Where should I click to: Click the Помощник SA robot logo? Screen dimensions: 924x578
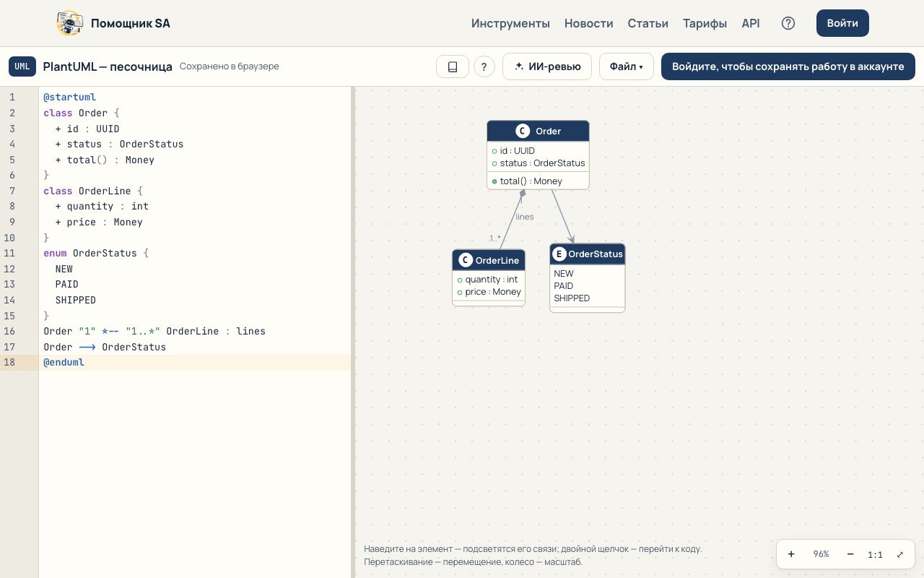point(70,23)
